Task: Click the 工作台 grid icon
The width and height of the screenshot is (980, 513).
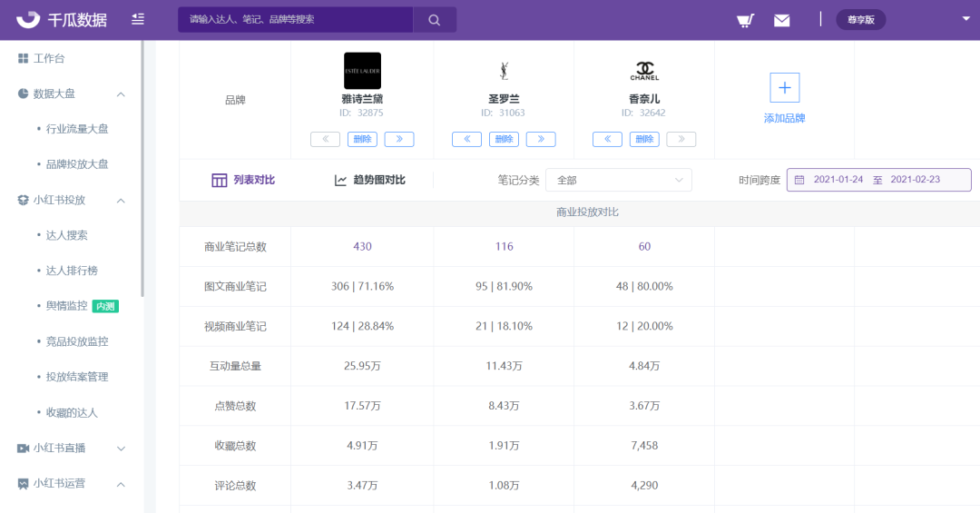Action: pos(23,58)
